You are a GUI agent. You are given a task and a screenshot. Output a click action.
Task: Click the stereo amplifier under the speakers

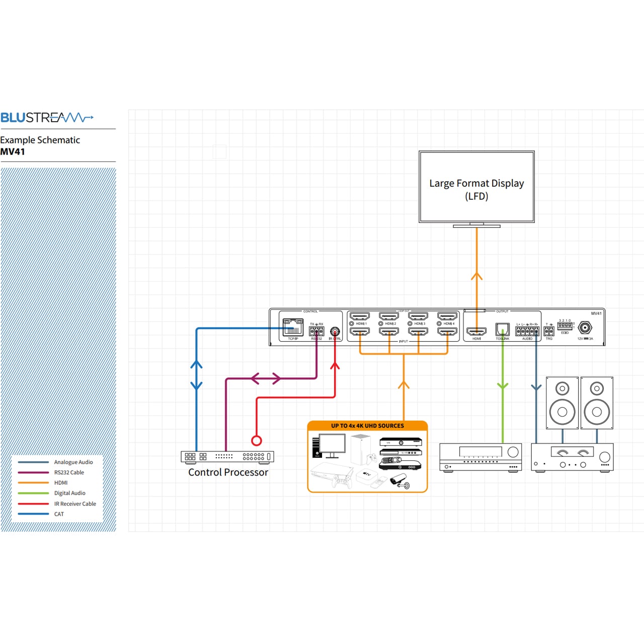click(x=572, y=457)
